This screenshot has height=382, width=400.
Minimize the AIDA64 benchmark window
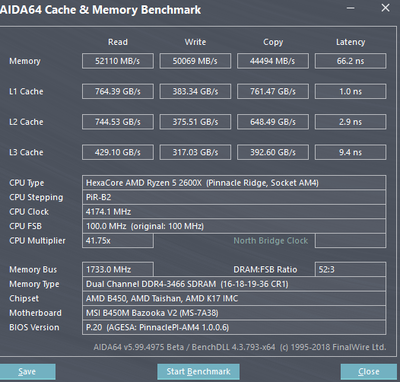[350, 8]
